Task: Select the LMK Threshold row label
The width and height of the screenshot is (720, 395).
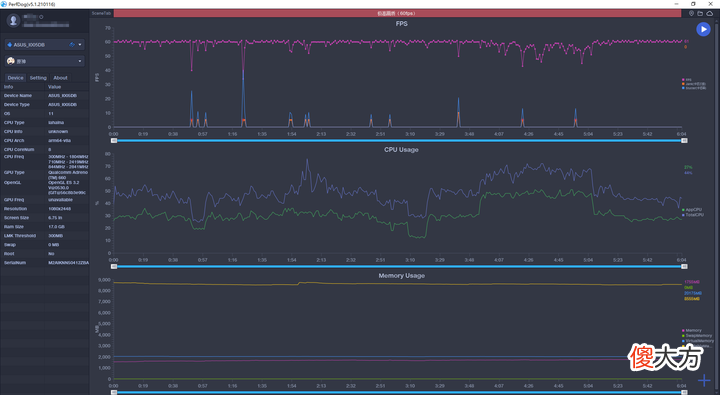Action: coord(20,236)
